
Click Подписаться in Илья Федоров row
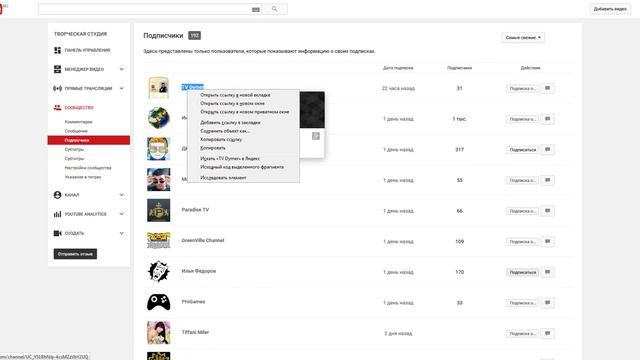pyautogui.click(x=522, y=272)
